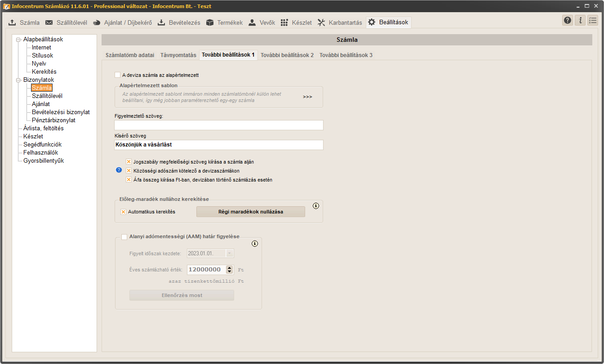The height and width of the screenshot is (364, 604).
Task: Click Éves számlázható érték number field
Action: pyautogui.click(x=206, y=270)
